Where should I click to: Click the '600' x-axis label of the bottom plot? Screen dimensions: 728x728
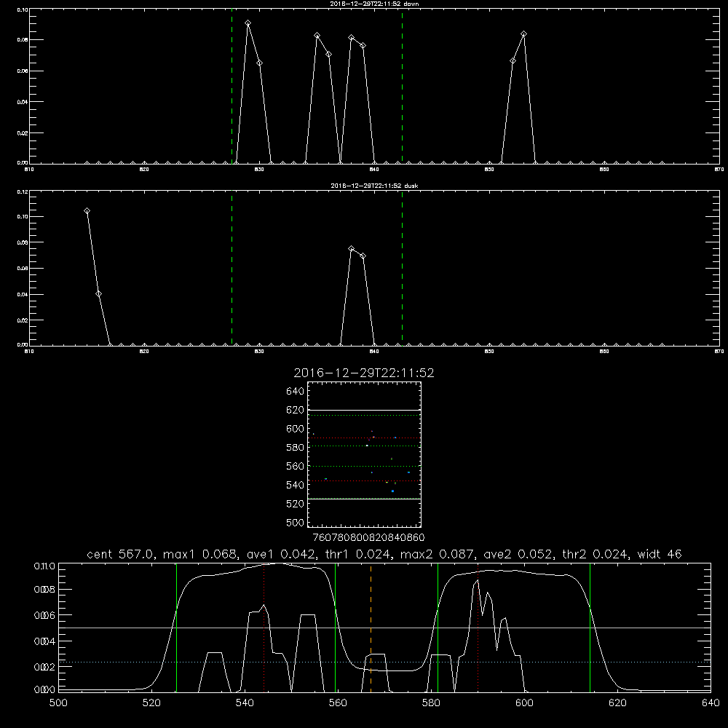(524, 703)
